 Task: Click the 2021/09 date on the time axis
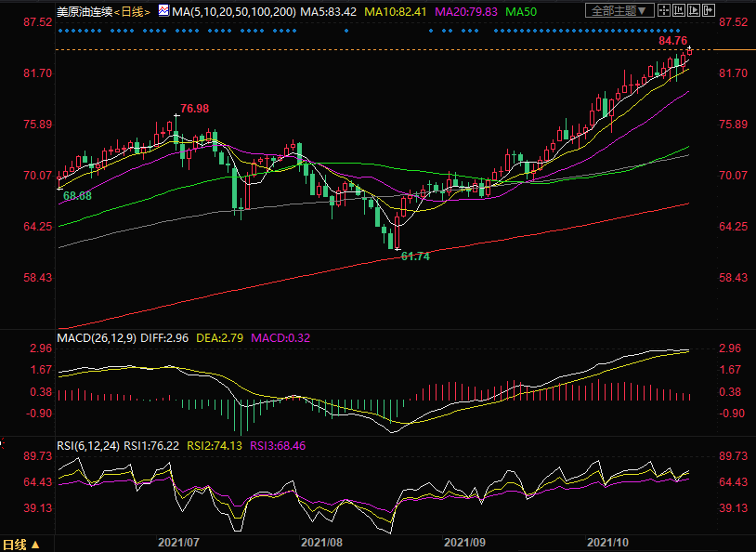pos(465,541)
